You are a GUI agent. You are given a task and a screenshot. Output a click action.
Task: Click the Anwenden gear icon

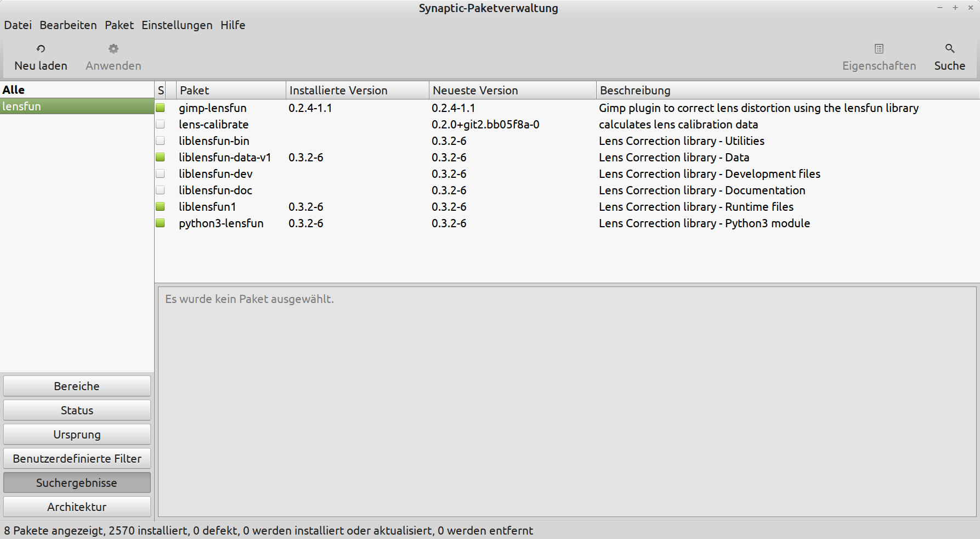point(113,49)
